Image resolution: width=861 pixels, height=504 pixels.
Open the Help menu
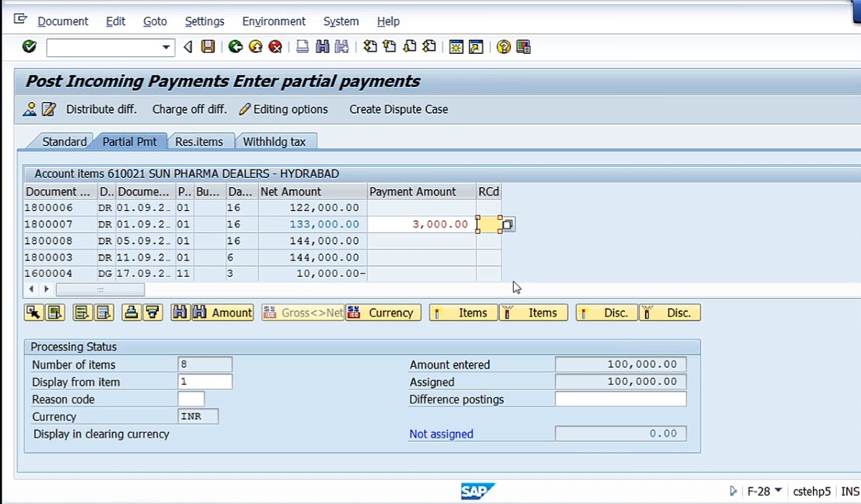coord(388,21)
